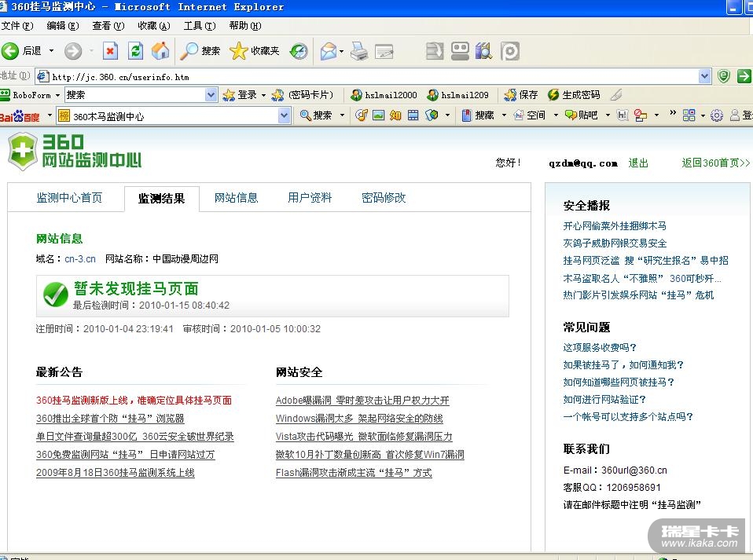
Task: Expand the RoboForm search box dropdown
Action: [211, 95]
